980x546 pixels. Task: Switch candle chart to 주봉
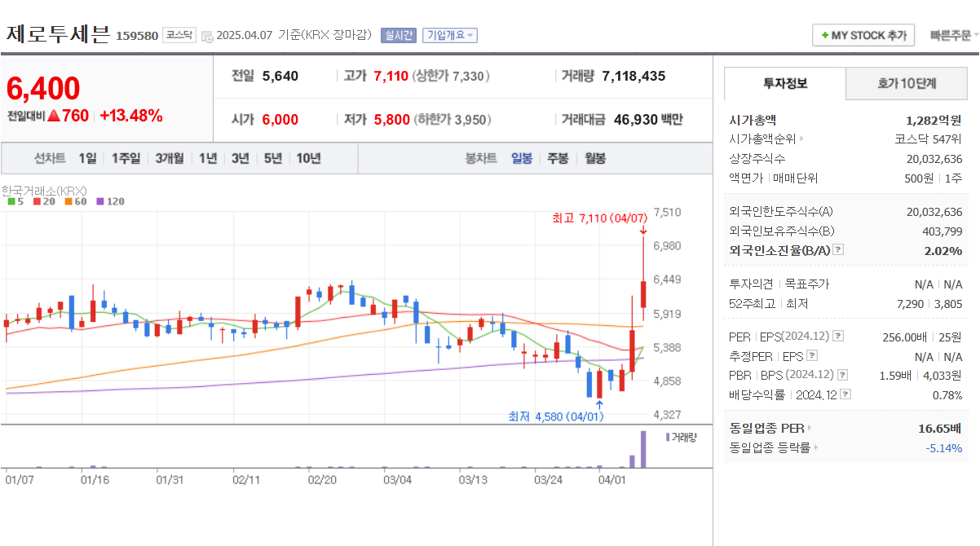click(558, 158)
